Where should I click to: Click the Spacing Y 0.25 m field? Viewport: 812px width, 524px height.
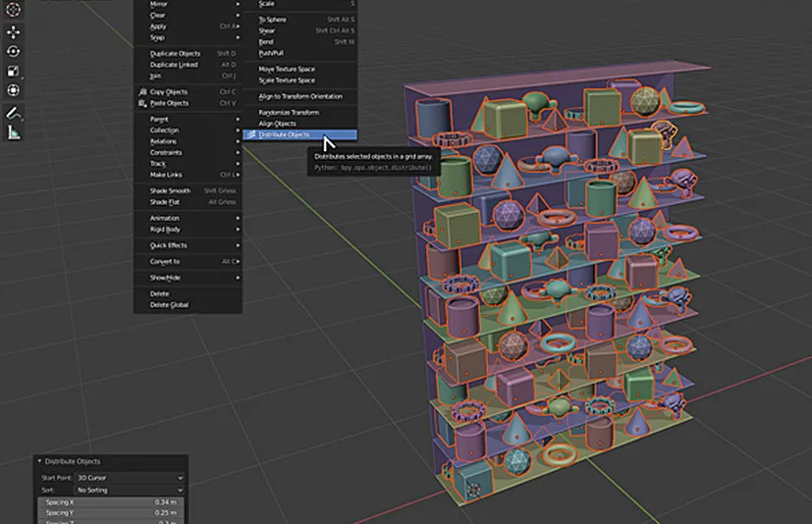click(111, 513)
